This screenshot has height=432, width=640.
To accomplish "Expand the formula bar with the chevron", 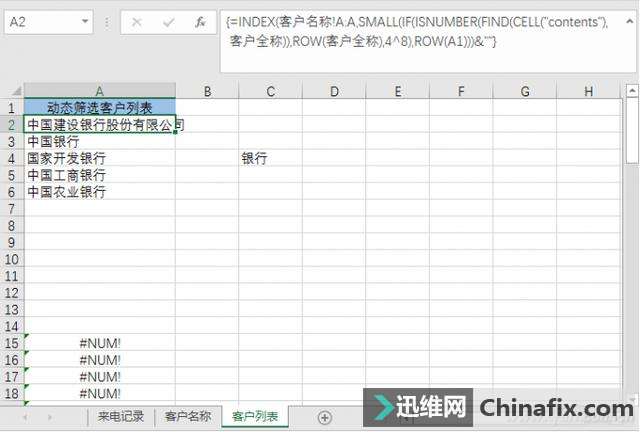I will (x=629, y=21).
